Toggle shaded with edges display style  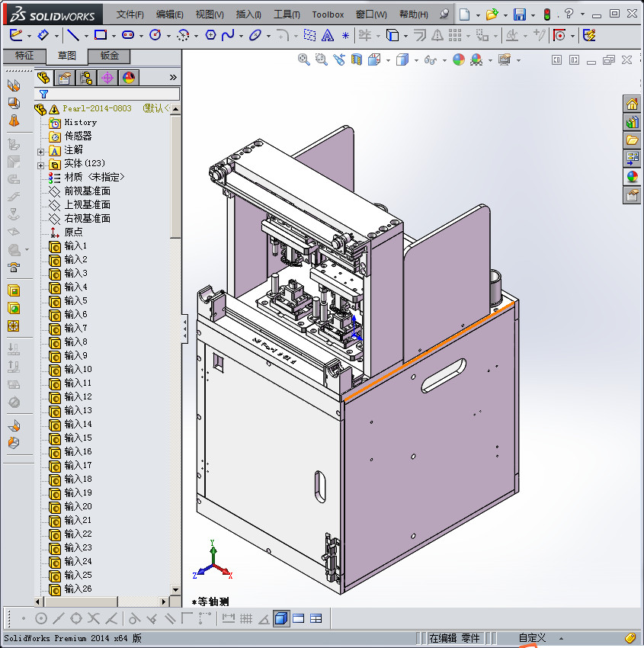281,618
